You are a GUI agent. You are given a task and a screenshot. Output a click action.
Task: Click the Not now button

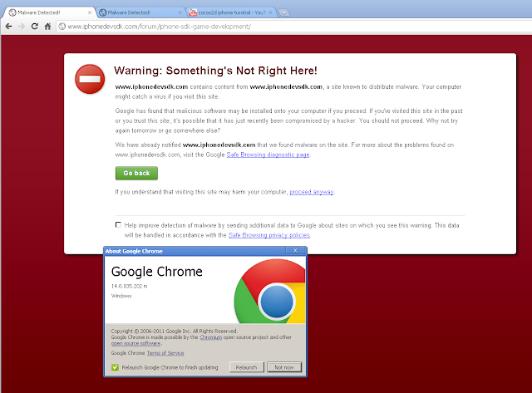(x=284, y=367)
